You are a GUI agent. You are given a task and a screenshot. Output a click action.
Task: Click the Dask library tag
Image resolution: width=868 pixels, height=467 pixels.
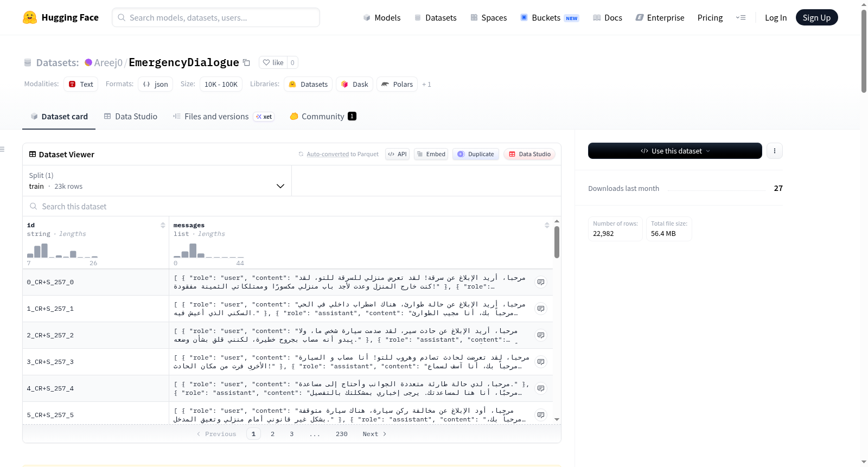coord(355,84)
